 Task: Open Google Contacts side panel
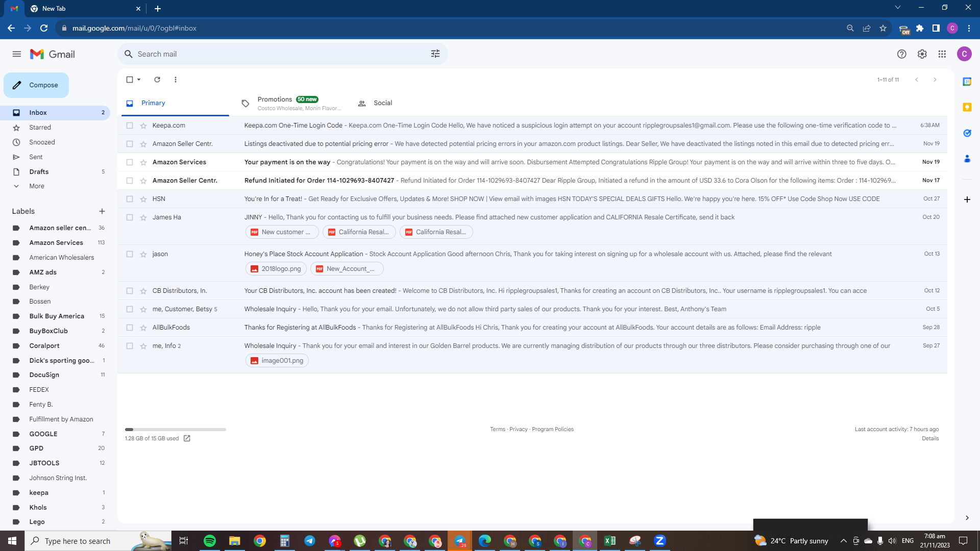click(x=967, y=159)
